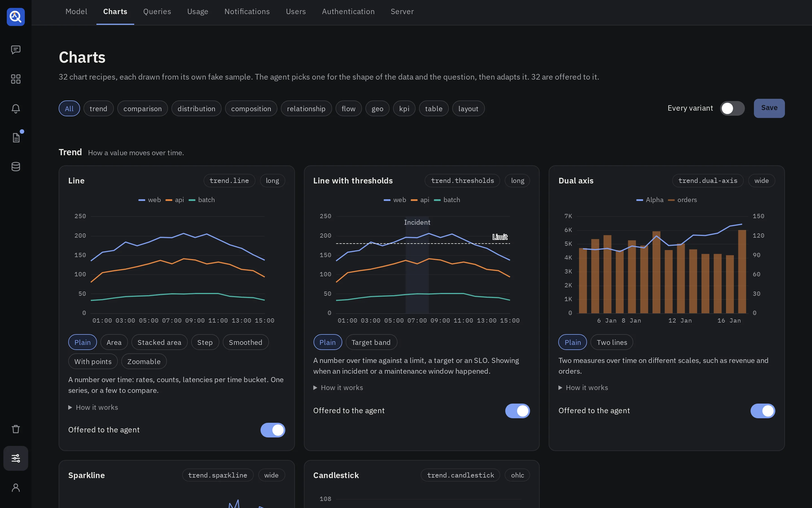Filter charts by trend
The width and height of the screenshot is (812, 508).
point(98,109)
